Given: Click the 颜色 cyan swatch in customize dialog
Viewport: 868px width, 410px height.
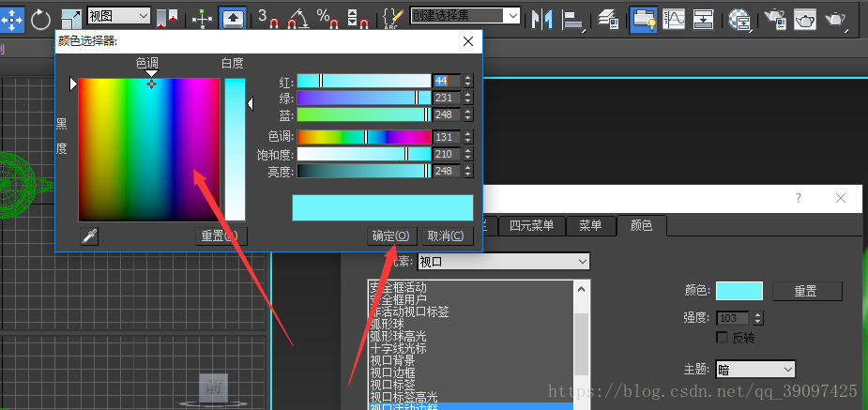Looking at the screenshot, I should coord(739,291).
